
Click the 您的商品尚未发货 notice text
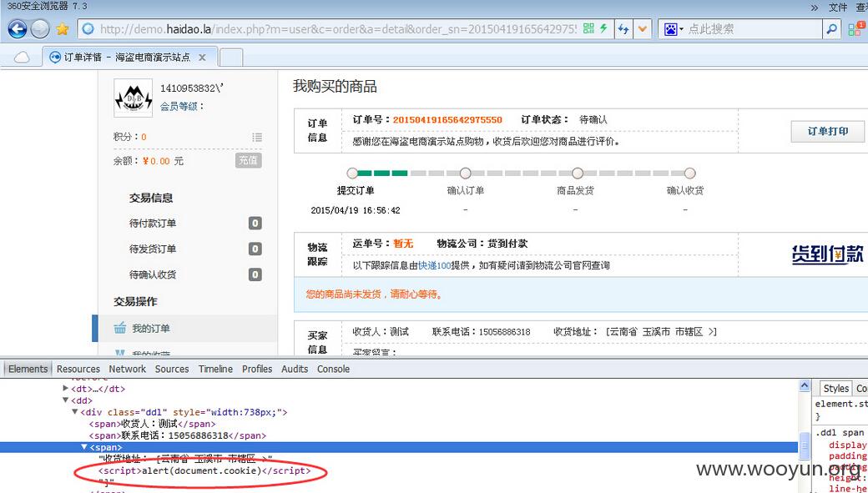[375, 294]
